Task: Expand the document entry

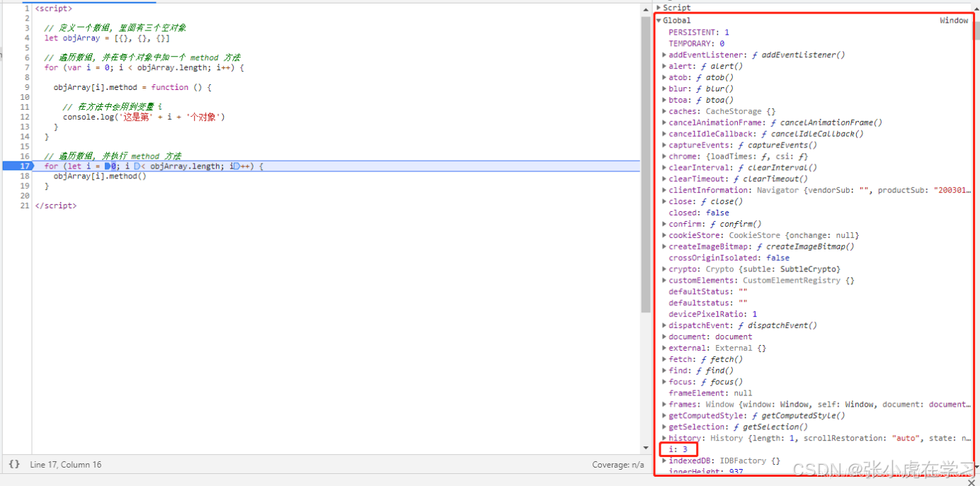Action: coord(664,337)
